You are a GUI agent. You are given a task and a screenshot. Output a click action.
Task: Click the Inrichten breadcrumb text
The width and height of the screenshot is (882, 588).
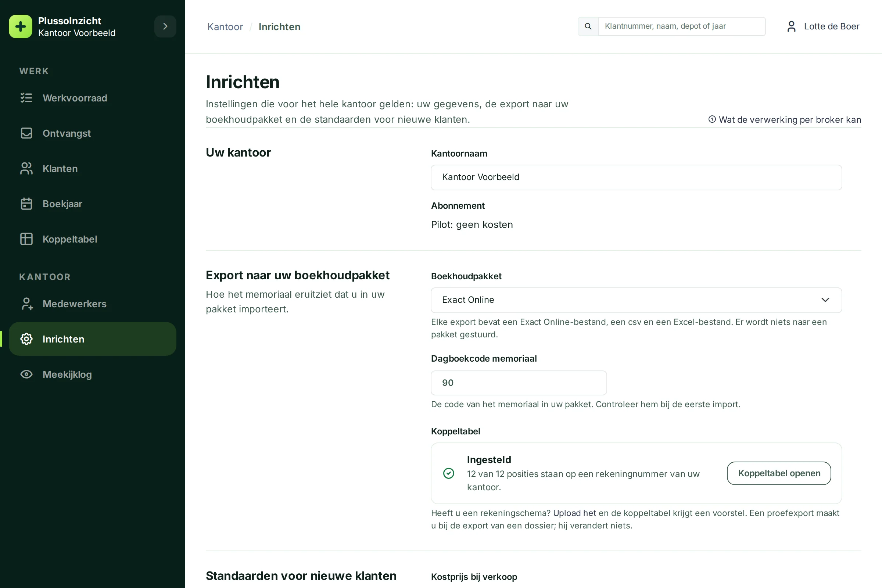pos(279,26)
